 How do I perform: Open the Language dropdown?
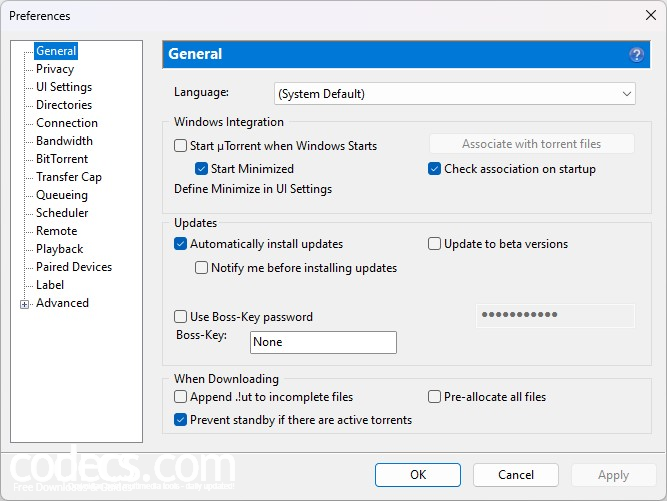tap(455, 94)
